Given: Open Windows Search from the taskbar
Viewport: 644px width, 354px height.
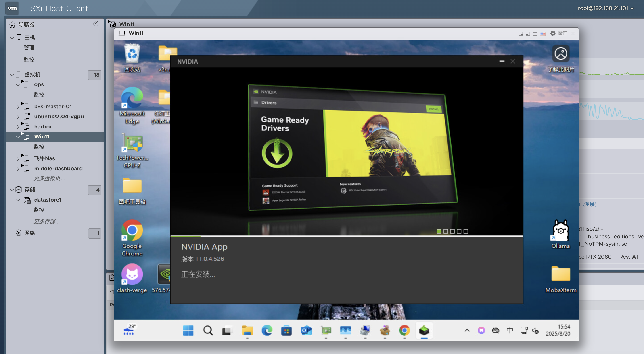Looking at the screenshot, I should click(x=208, y=331).
